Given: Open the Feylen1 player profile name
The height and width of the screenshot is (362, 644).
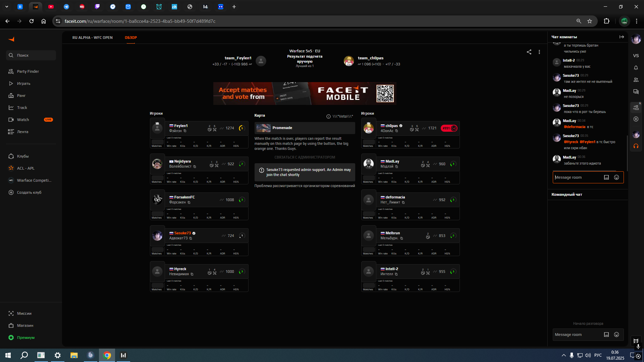Looking at the screenshot, I should point(181,126).
